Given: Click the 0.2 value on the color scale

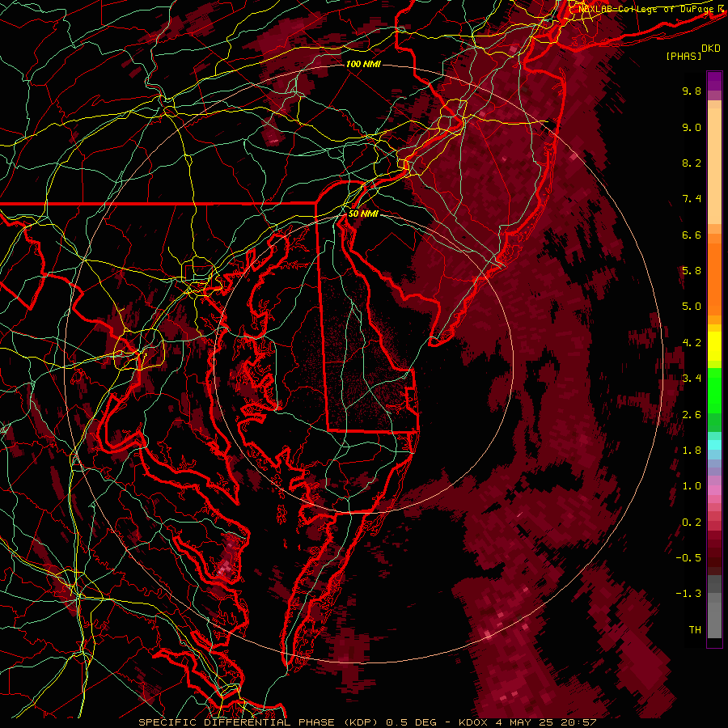Looking at the screenshot, I should pyautogui.click(x=692, y=523).
